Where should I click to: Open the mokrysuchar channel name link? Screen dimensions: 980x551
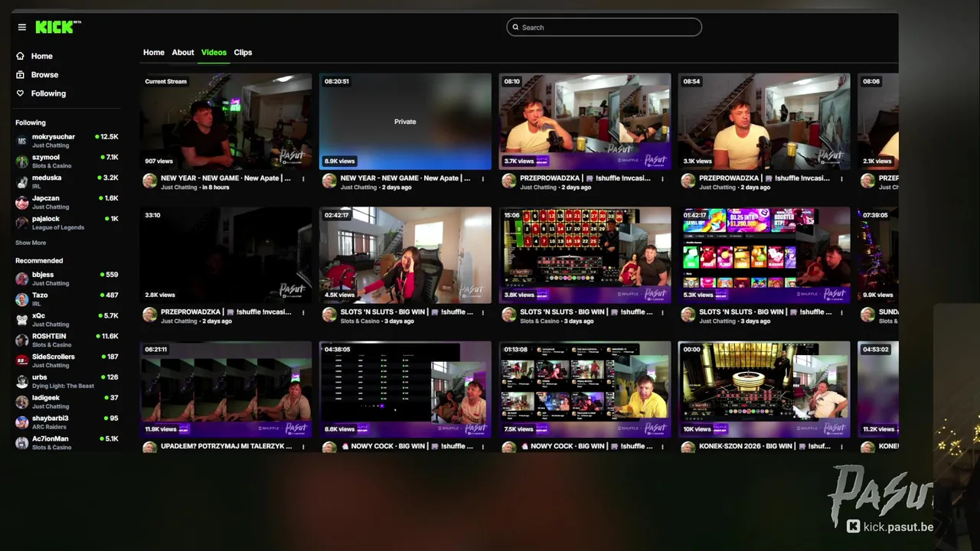click(x=54, y=137)
